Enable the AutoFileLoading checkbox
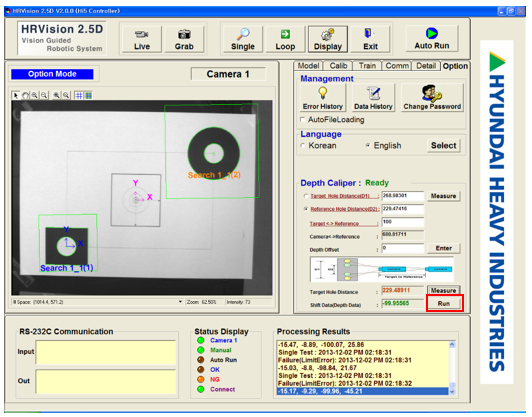 click(x=303, y=119)
